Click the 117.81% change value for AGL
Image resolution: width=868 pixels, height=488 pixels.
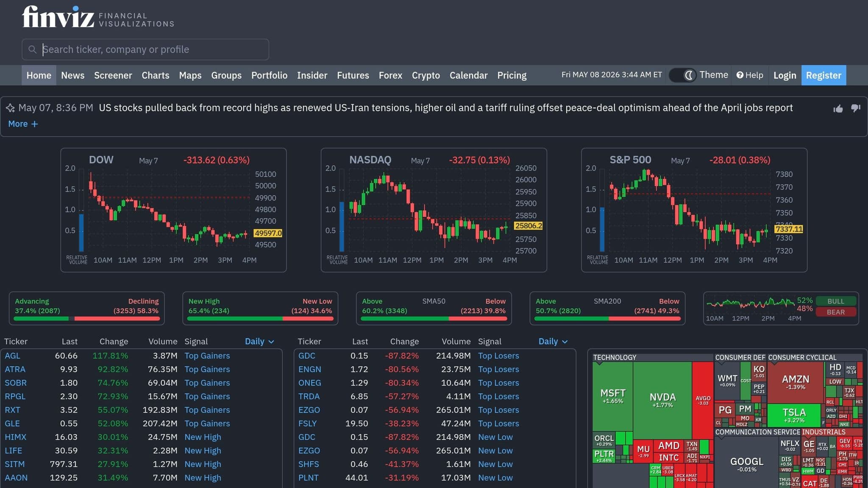[x=110, y=356]
